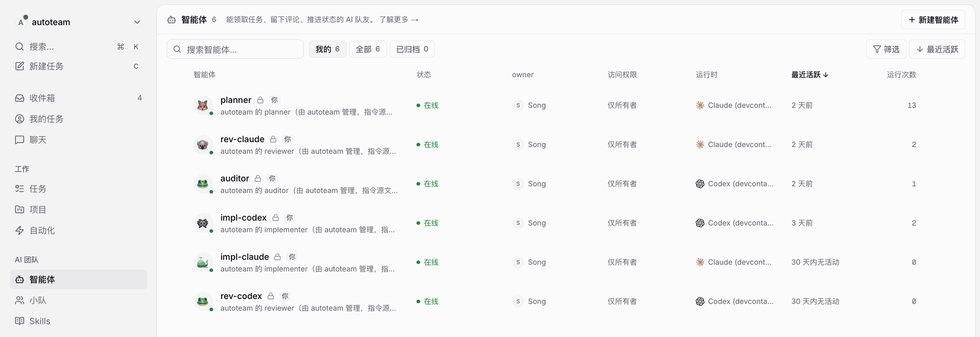Open the impl-codex agent name

tap(244, 218)
